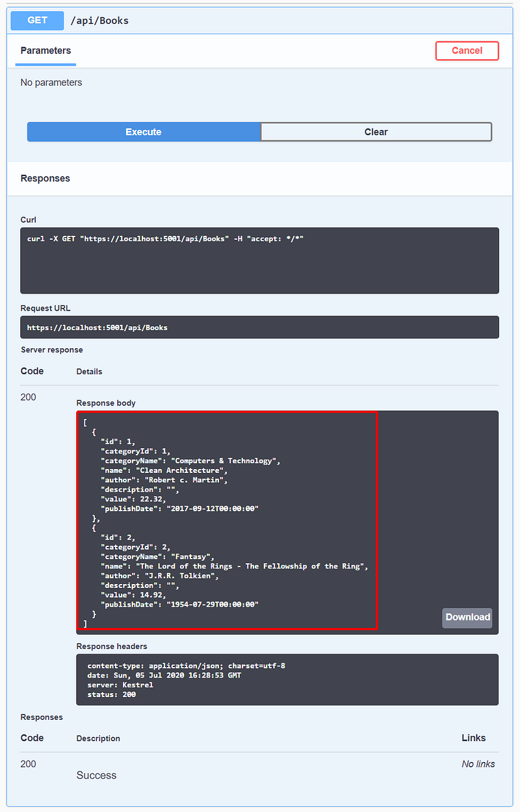This screenshot has width=520, height=812.
Task: Click the "server: Kestrel" header line
Action: coord(120,685)
